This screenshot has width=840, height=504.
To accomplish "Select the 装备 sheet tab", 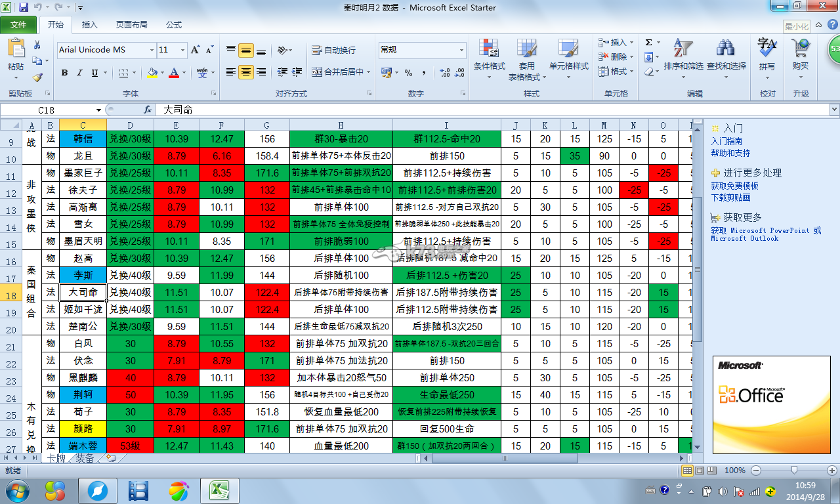I will pyautogui.click(x=85, y=459).
